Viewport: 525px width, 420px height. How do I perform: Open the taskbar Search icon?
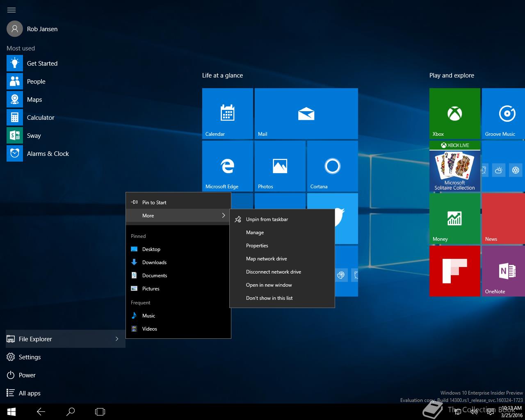coord(71,412)
